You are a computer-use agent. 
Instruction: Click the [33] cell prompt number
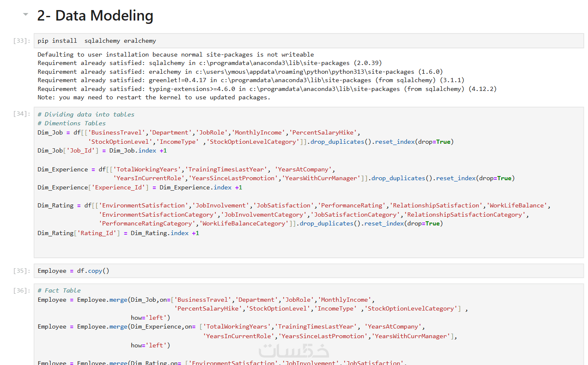(21, 41)
